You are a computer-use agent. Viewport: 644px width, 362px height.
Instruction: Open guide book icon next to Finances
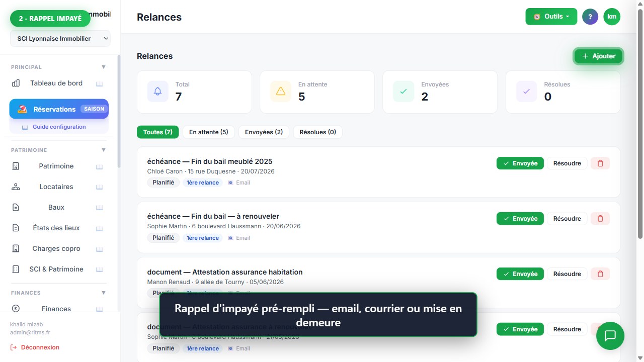100,309
